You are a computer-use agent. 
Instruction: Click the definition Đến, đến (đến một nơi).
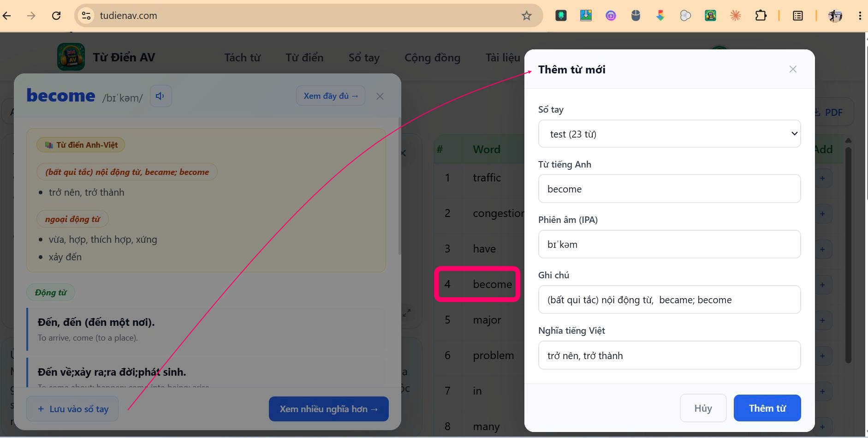pyautogui.click(x=96, y=322)
